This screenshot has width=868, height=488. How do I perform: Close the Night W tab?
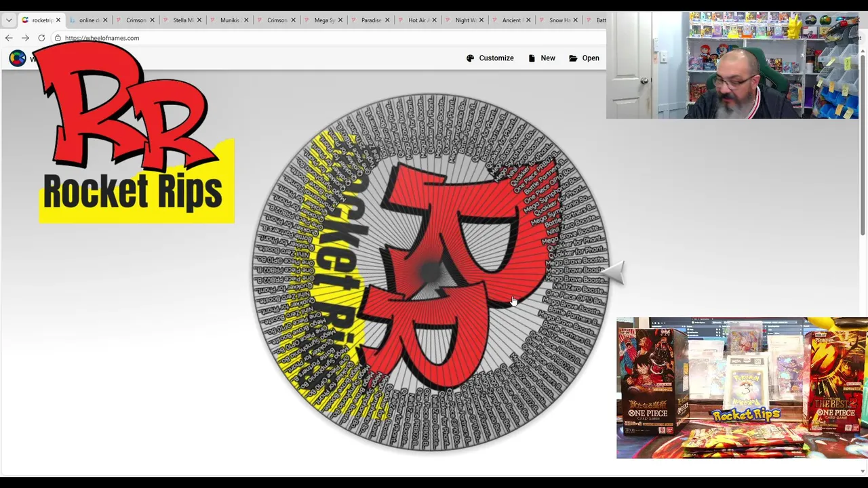(x=481, y=20)
